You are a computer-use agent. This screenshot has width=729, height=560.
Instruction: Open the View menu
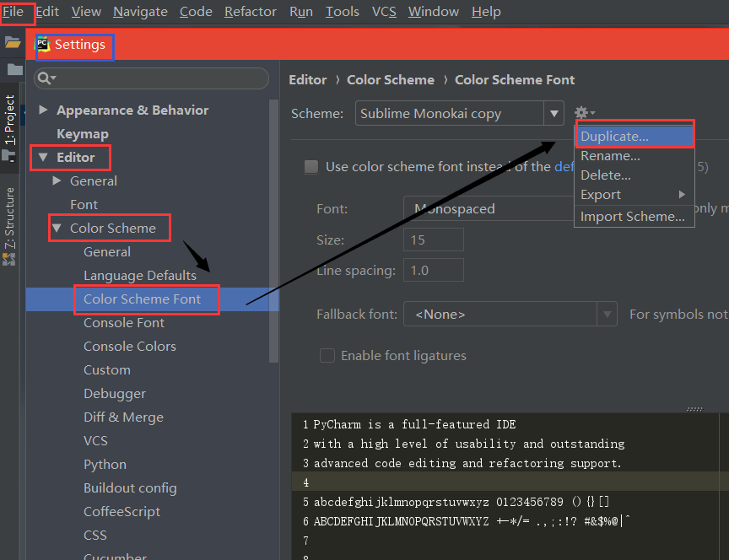86,12
